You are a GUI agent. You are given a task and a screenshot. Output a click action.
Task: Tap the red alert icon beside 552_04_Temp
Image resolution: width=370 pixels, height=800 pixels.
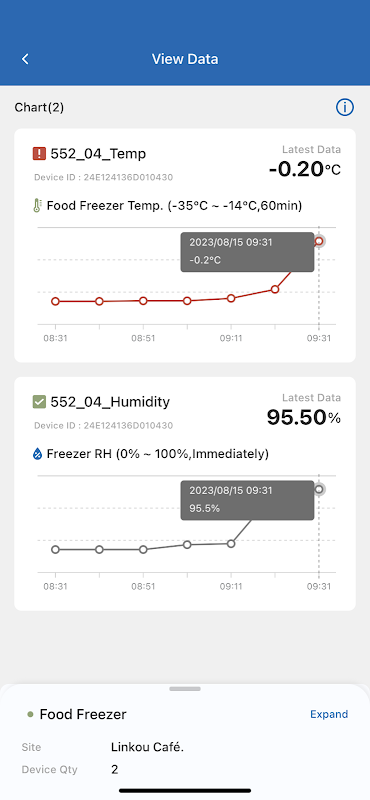coord(39,154)
